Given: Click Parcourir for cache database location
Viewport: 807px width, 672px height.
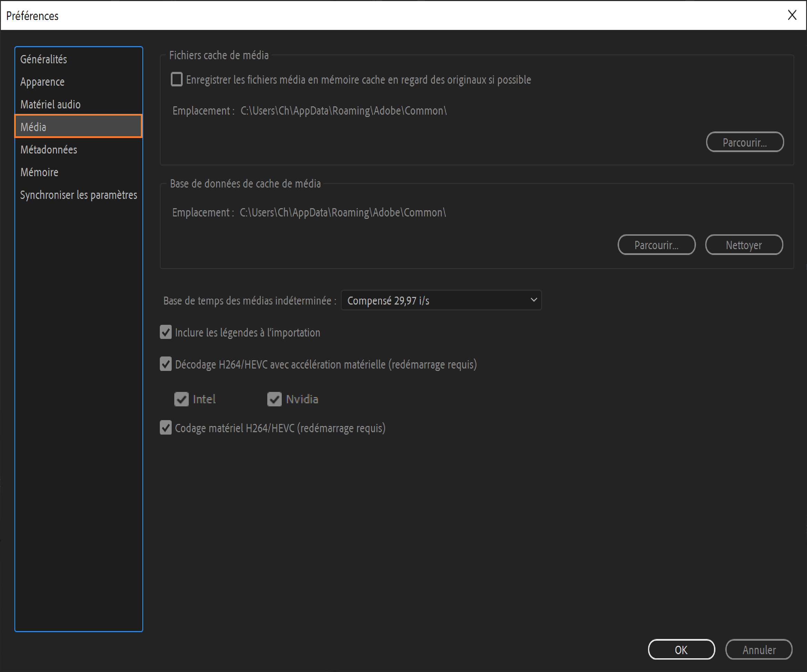Looking at the screenshot, I should [x=656, y=245].
